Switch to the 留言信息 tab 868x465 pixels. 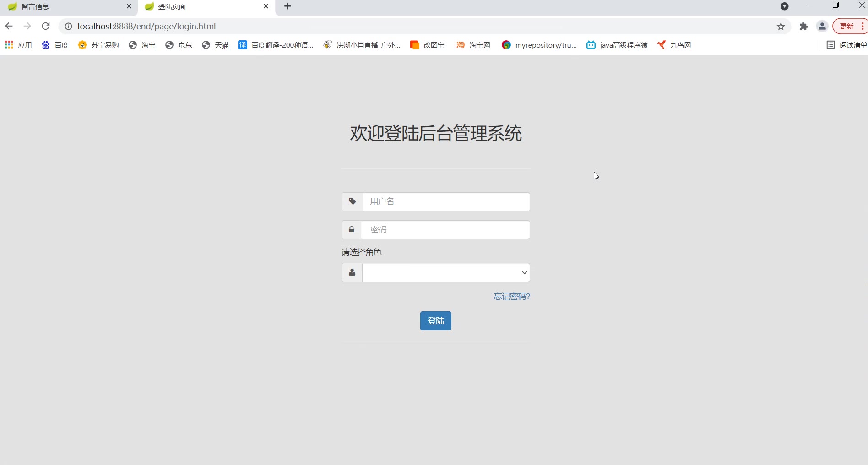(x=69, y=6)
